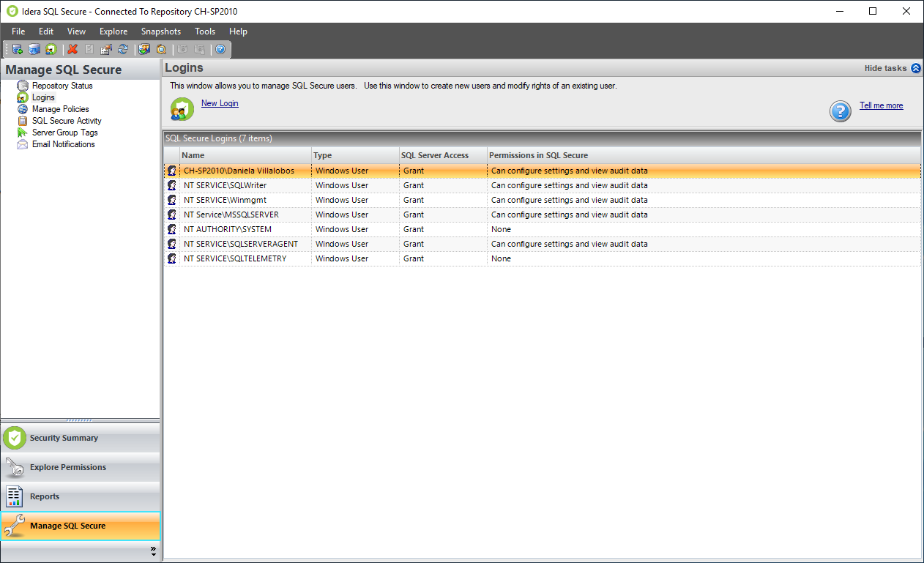This screenshot has height=563, width=924.
Task: Click the greyed-out checklist toolbar icon
Action: click(89, 49)
